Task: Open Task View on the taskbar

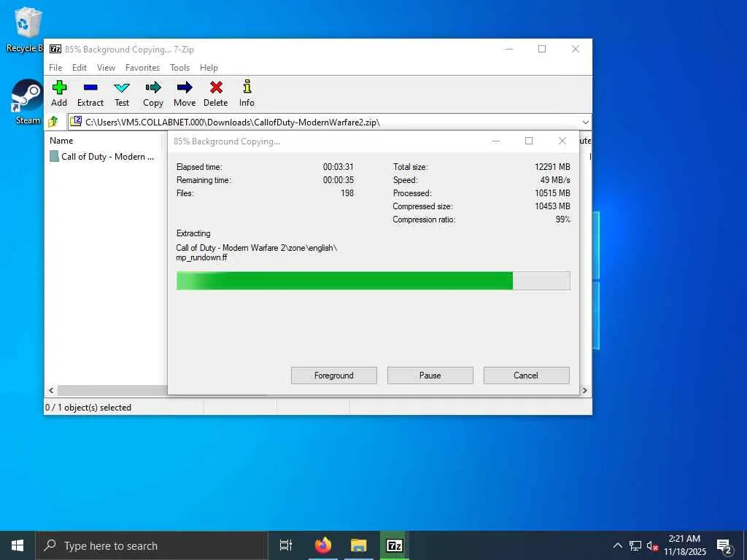Action: click(286, 545)
